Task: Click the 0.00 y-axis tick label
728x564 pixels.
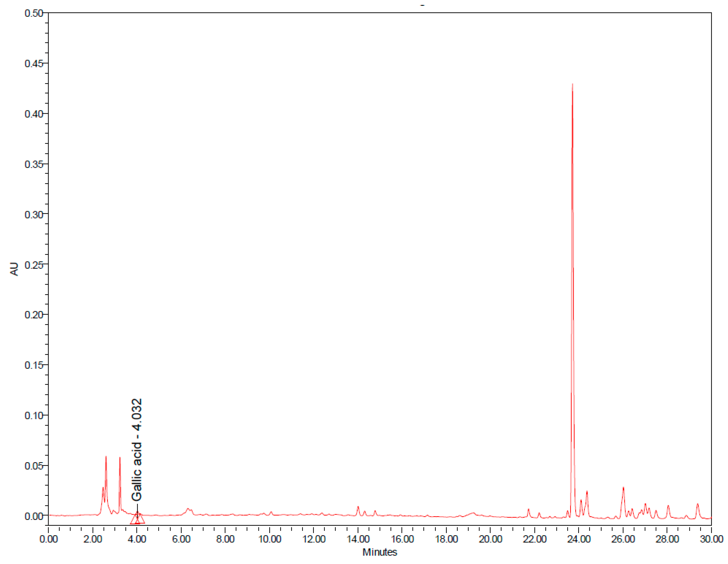Action: coord(34,516)
